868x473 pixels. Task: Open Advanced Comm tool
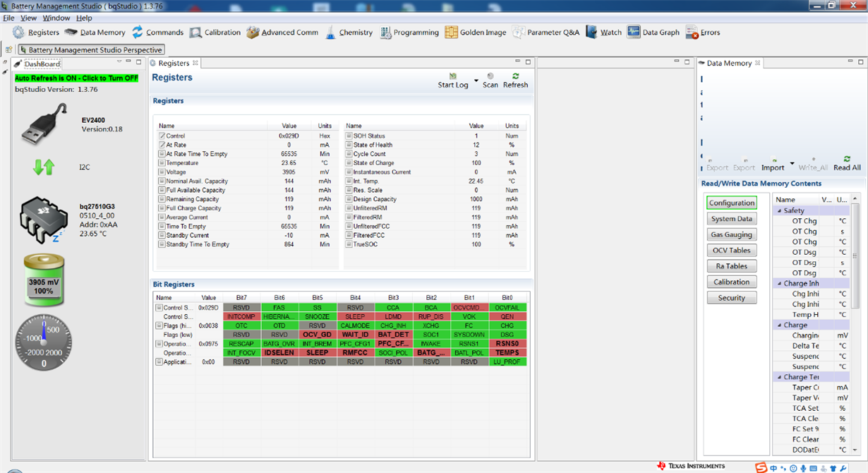coord(282,32)
